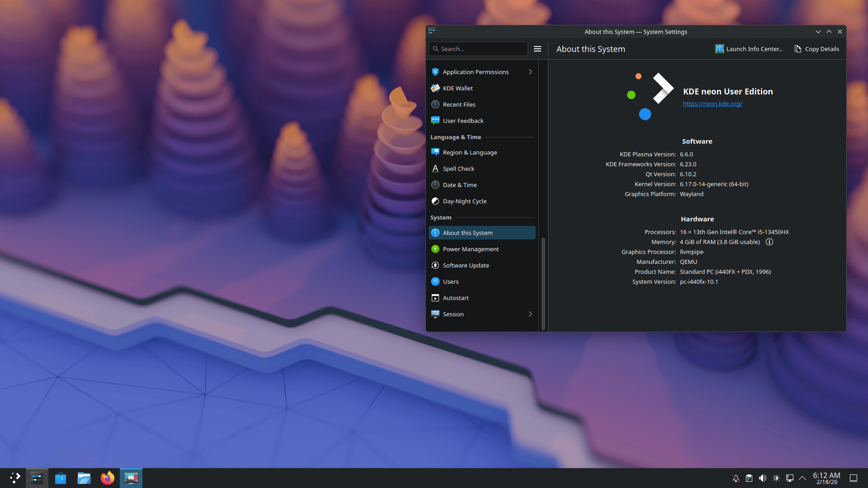Image resolution: width=868 pixels, height=488 pixels.
Task: Open KDE Wallet settings
Action: (x=458, y=88)
